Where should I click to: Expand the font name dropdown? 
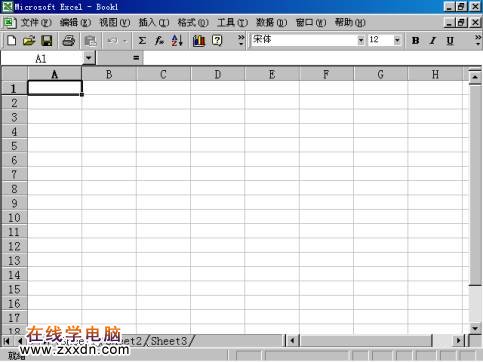361,41
